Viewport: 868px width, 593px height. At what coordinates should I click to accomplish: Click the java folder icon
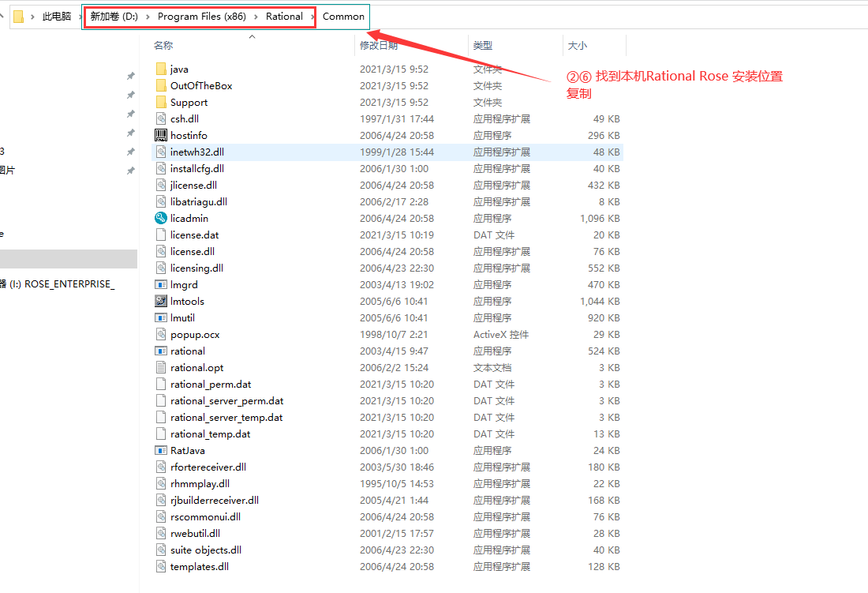click(161, 69)
